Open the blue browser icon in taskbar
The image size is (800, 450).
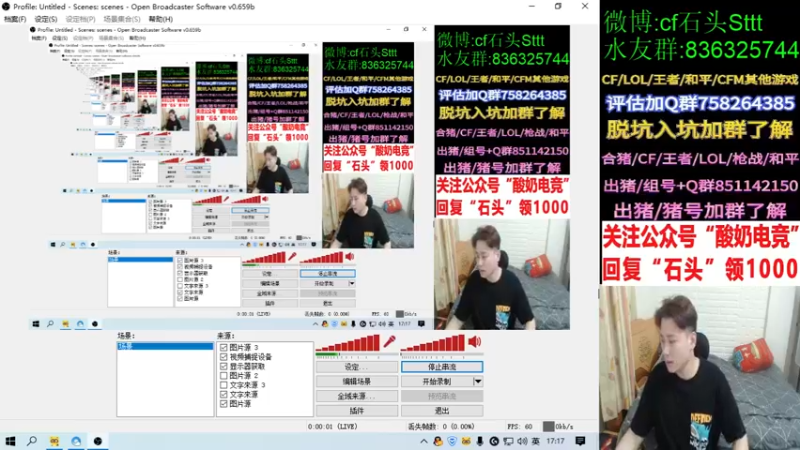[x=76, y=441]
